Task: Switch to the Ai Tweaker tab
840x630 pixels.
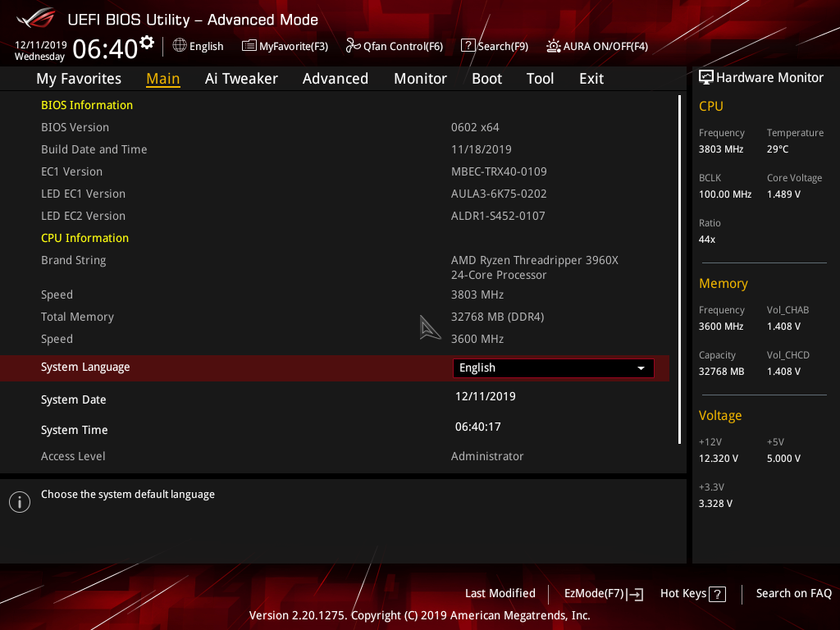Action: [x=241, y=78]
